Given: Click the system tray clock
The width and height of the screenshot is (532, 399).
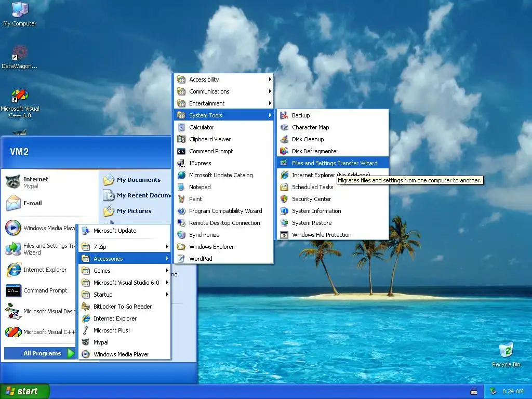Looking at the screenshot, I should point(513,391).
